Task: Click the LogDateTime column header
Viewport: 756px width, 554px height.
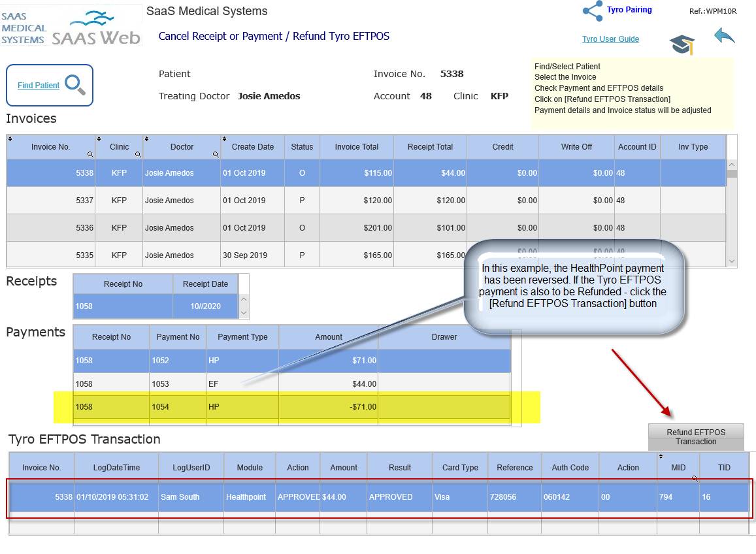Action: coord(116,468)
